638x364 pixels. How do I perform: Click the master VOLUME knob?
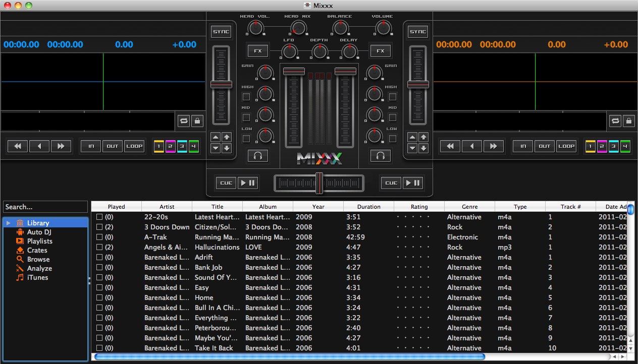click(x=383, y=28)
